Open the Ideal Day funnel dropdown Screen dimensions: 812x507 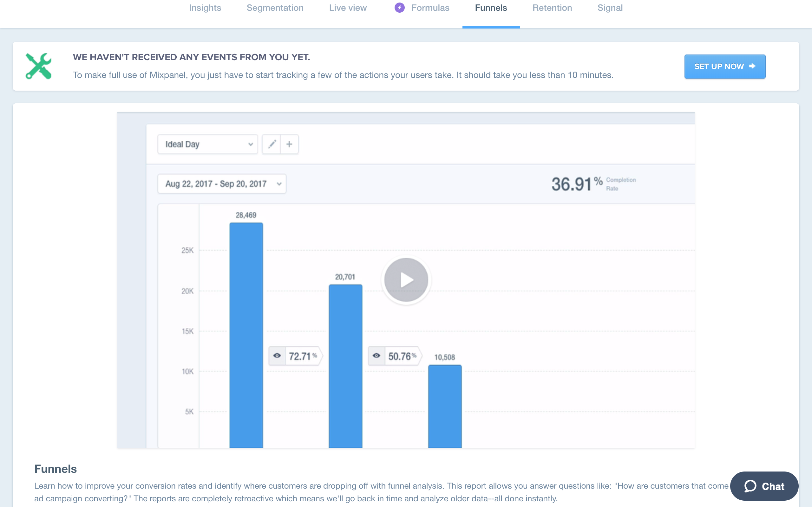[x=208, y=144]
